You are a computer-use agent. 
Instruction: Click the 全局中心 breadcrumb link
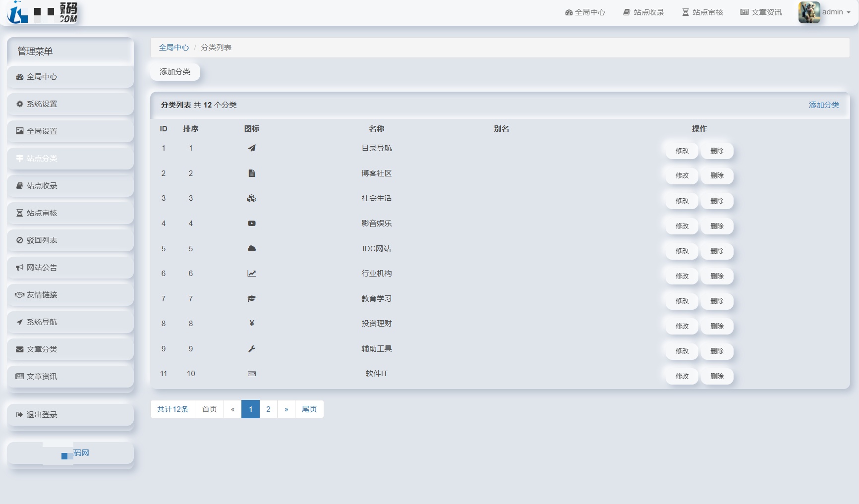pyautogui.click(x=173, y=48)
